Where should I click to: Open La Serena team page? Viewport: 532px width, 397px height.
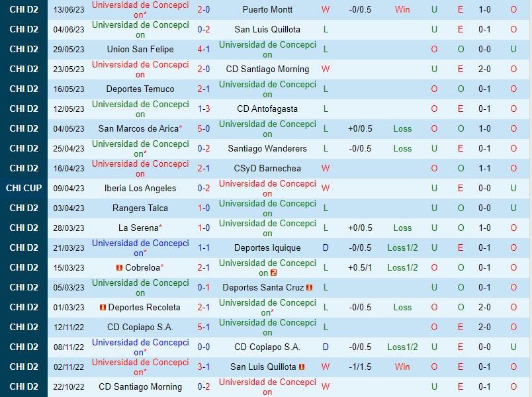pos(138,228)
